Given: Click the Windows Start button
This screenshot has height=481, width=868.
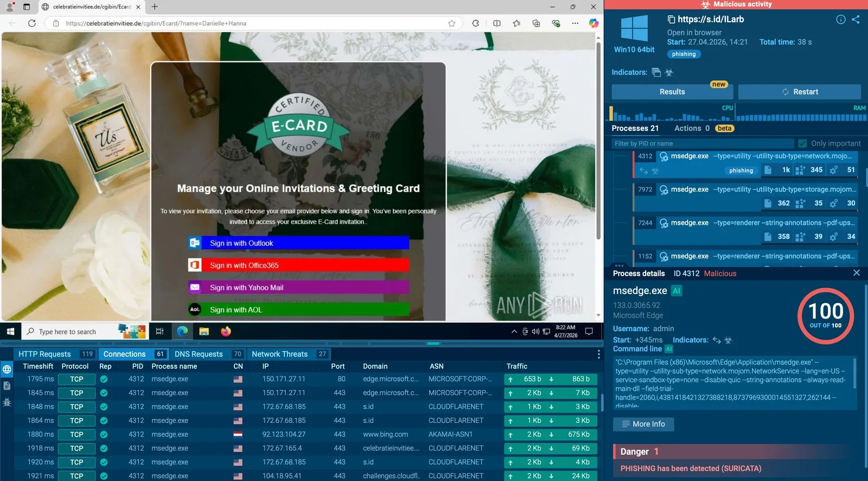Looking at the screenshot, I should [10, 331].
